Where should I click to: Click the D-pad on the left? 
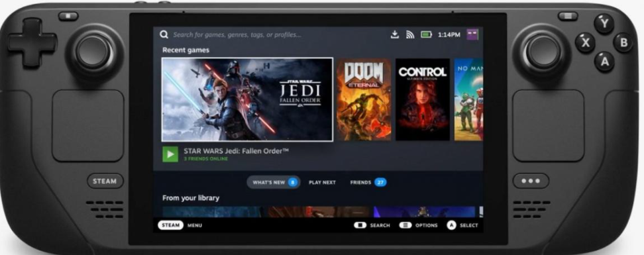click(x=32, y=42)
